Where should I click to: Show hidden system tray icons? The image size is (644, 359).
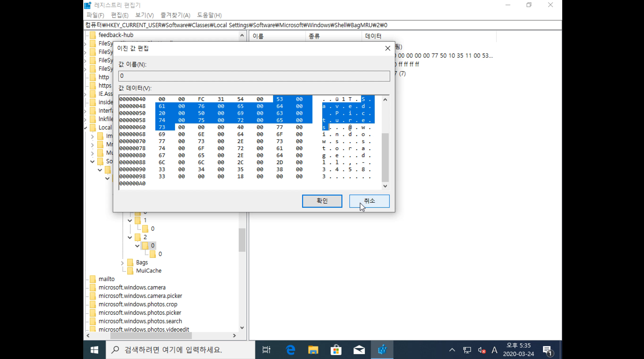(452, 350)
